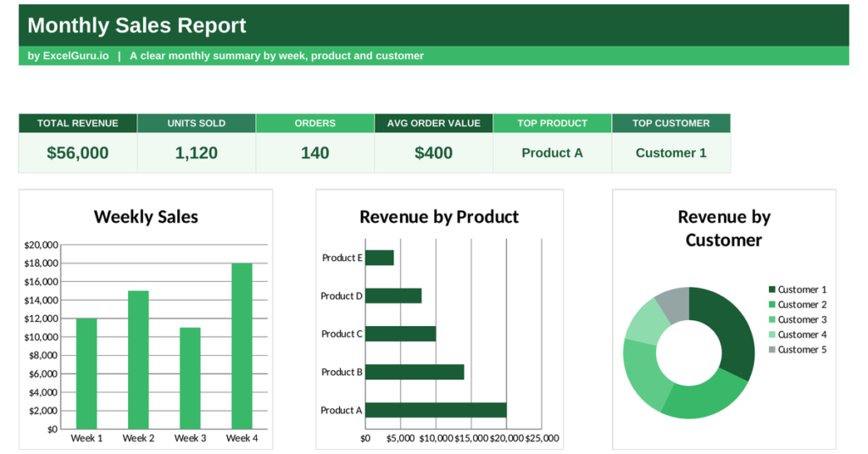Select the Product C axis label
868x454 pixels.
342,334
